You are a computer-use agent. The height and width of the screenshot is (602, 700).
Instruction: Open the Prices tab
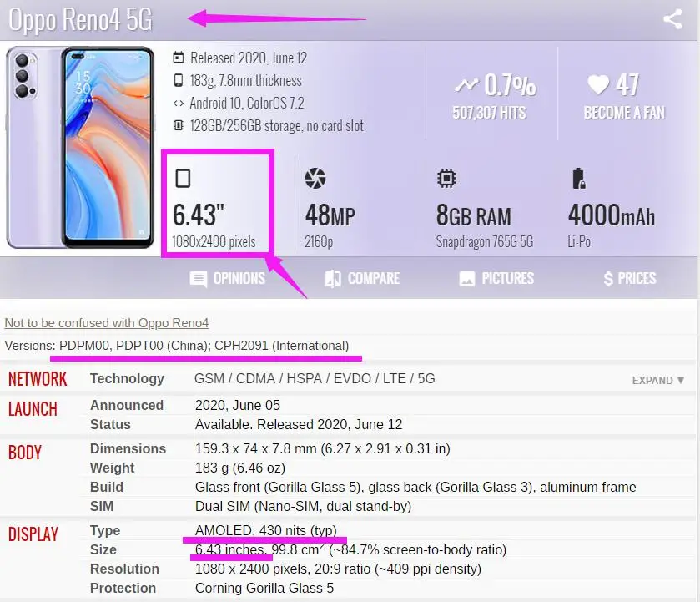click(629, 278)
